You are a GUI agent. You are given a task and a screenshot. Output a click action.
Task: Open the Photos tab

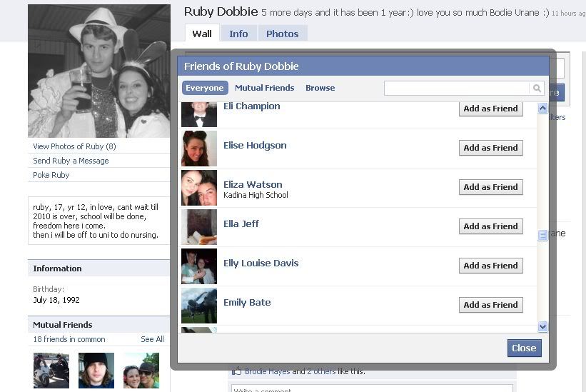point(282,34)
